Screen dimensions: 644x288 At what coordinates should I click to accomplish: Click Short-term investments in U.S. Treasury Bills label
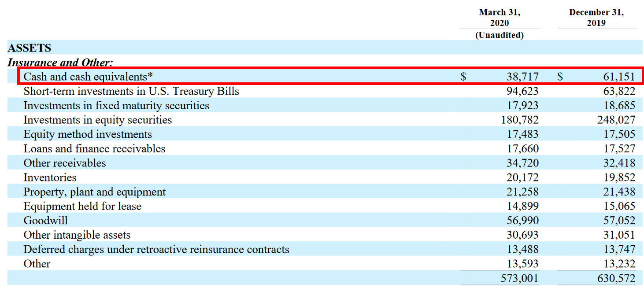point(131,91)
